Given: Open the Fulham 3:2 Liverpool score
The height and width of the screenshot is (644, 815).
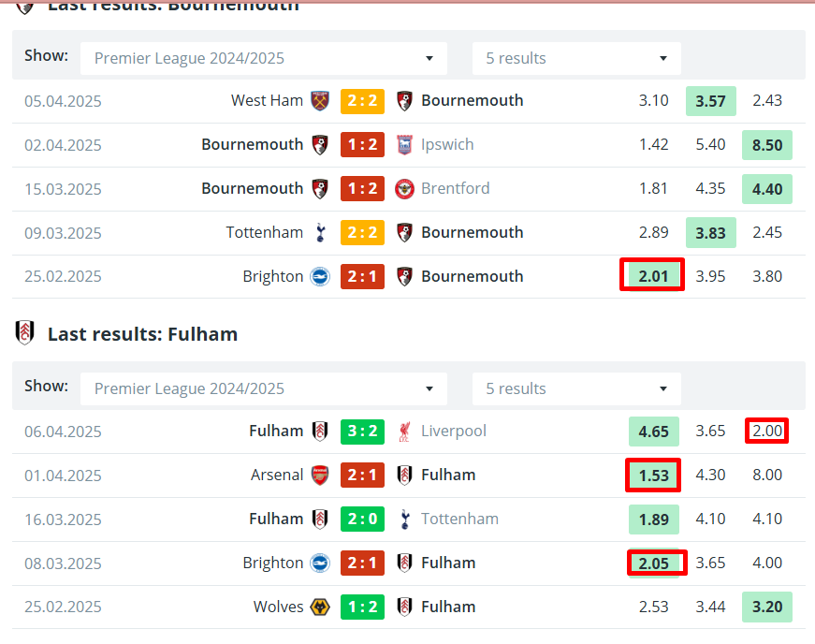Looking at the screenshot, I should pyautogui.click(x=362, y=432).
